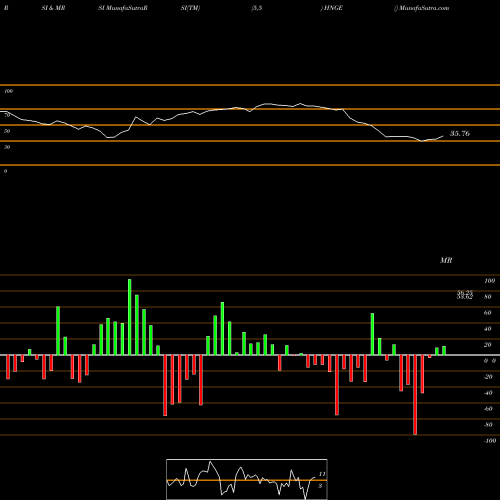Click the RSI line peak near the 70 level

point(300,103)
